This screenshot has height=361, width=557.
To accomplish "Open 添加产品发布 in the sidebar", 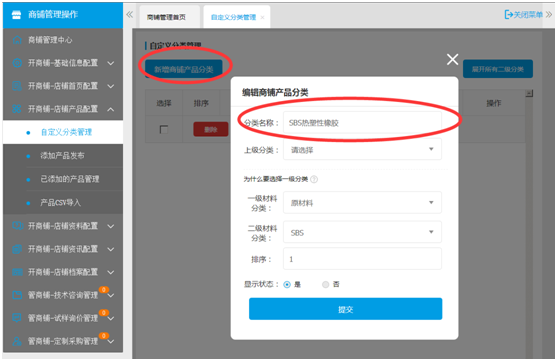I will coord(63,156).
